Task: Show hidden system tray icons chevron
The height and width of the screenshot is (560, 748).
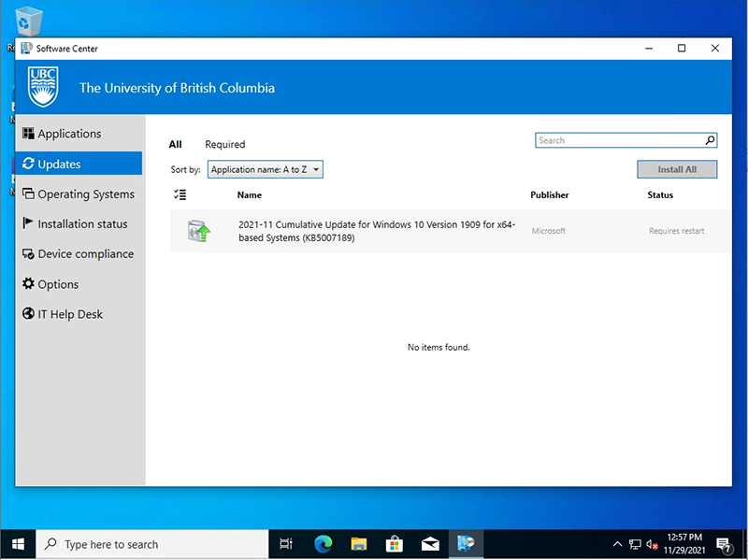Action: coord(617,544)
